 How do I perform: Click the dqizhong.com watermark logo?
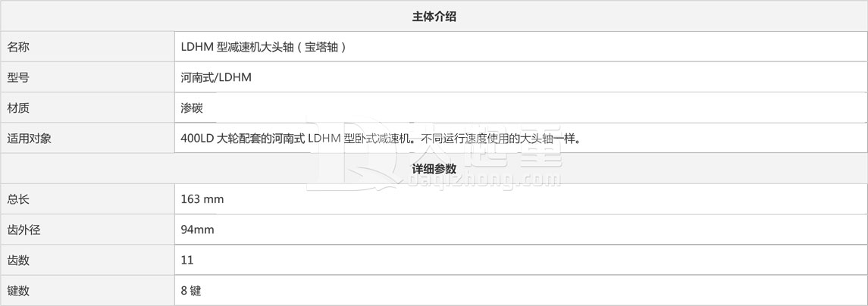pos(434,155)
